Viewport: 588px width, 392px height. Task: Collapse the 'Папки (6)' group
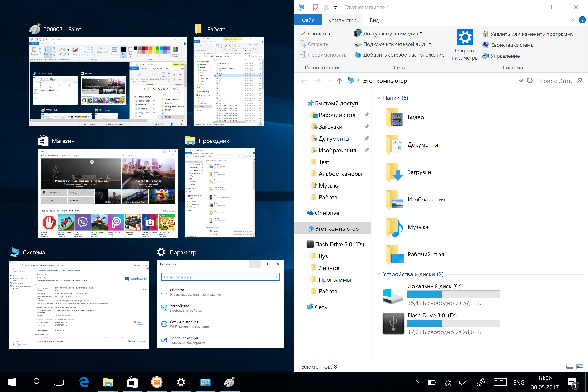click(x=378, y=98)
